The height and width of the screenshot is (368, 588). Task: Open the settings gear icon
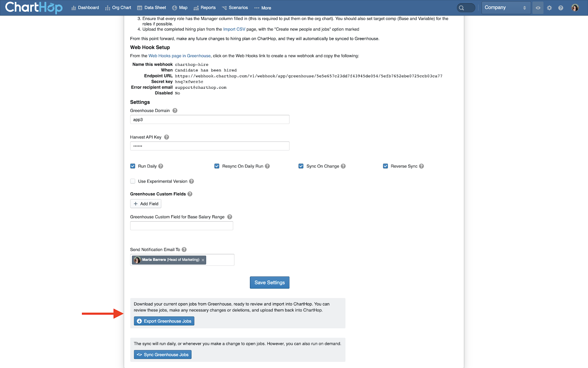[549, 8]
